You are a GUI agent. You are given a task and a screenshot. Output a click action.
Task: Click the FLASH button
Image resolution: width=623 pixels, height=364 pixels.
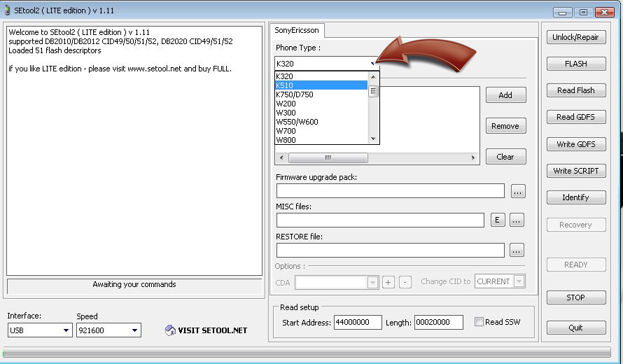(575, 64)
